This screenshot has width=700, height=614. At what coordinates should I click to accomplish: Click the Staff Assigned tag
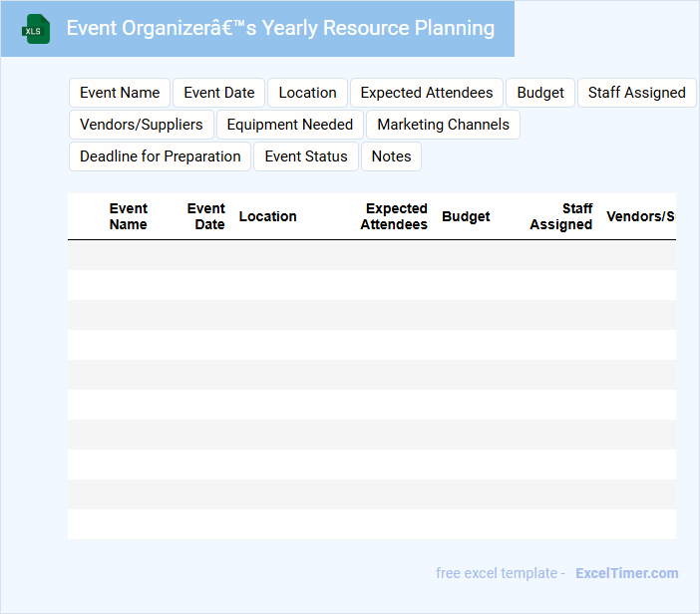coord(636,93)
